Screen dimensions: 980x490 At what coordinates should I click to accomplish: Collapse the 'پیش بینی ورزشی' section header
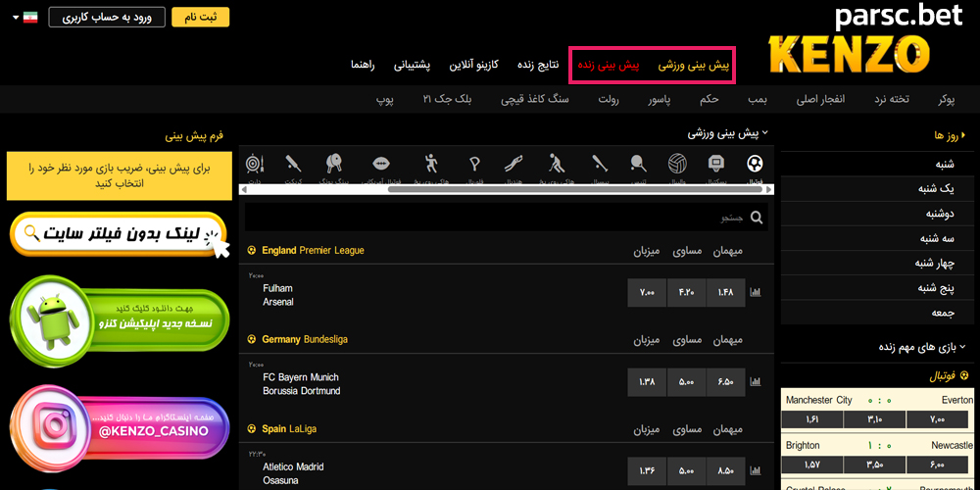[726, 132]
